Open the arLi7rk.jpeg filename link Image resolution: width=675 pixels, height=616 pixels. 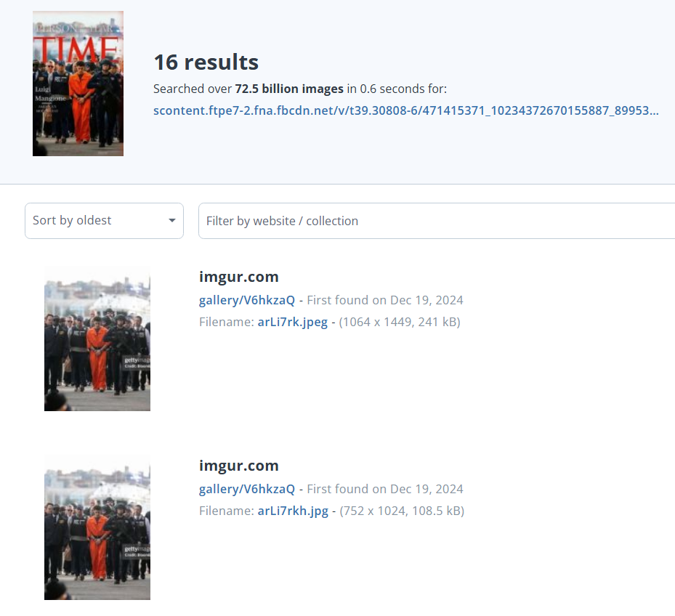(x=292, y=322)
